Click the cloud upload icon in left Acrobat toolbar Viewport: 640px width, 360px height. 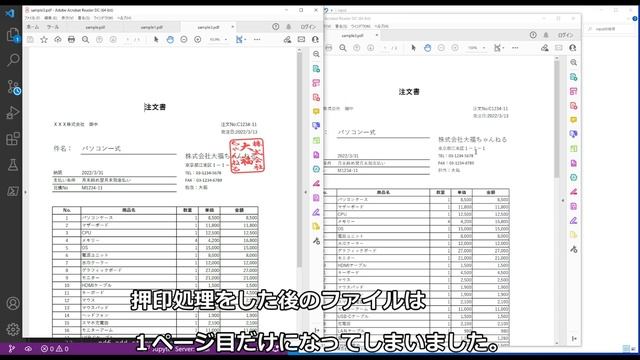(58, 40)
